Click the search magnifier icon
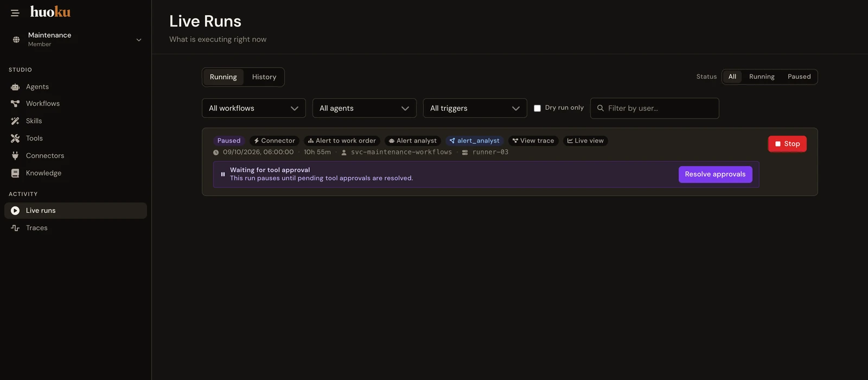The image size is (868, 380). (x=601, y=108)
